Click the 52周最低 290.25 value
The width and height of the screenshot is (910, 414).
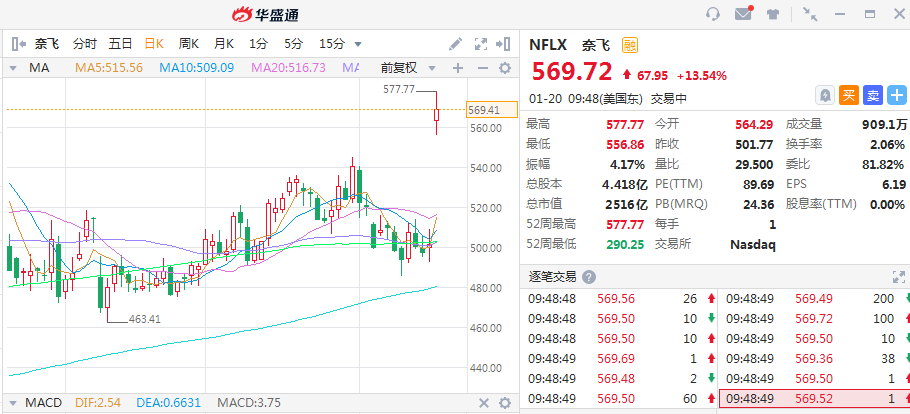[625, 244]
